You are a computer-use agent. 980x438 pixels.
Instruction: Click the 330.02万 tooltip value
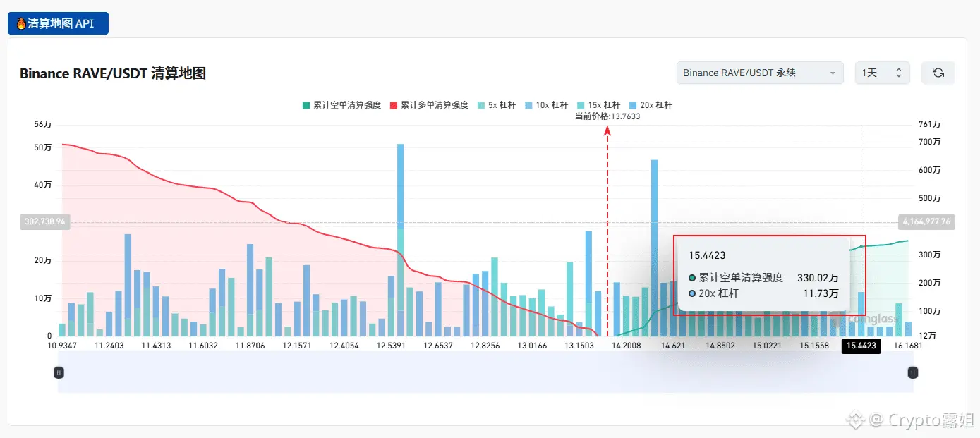click(x=818, y=278)
